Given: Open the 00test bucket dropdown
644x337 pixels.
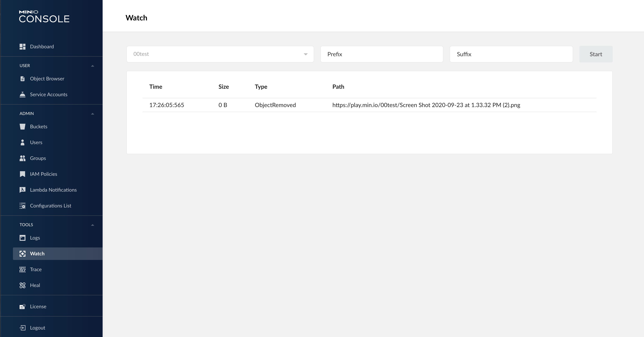Looking at the screenshot, I should 220,54.
